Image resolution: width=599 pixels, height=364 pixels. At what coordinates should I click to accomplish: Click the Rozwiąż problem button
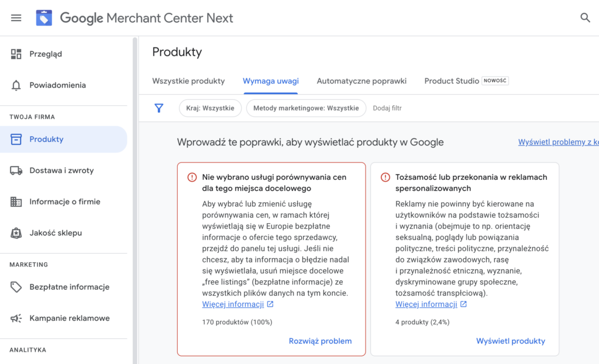pos(320,341)
